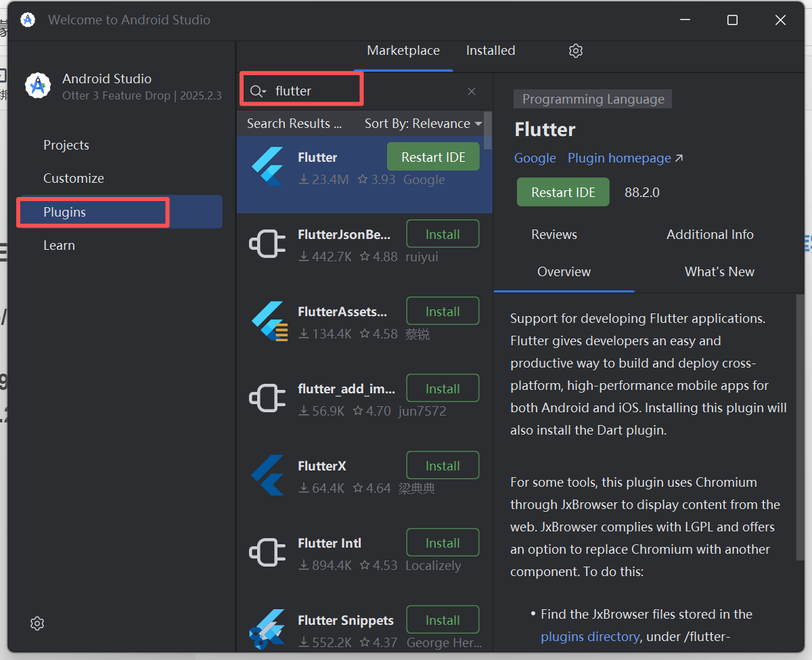The image size is (812, 660).
Task: Click the plugin list scrollbar
Action: click(488, 130)
